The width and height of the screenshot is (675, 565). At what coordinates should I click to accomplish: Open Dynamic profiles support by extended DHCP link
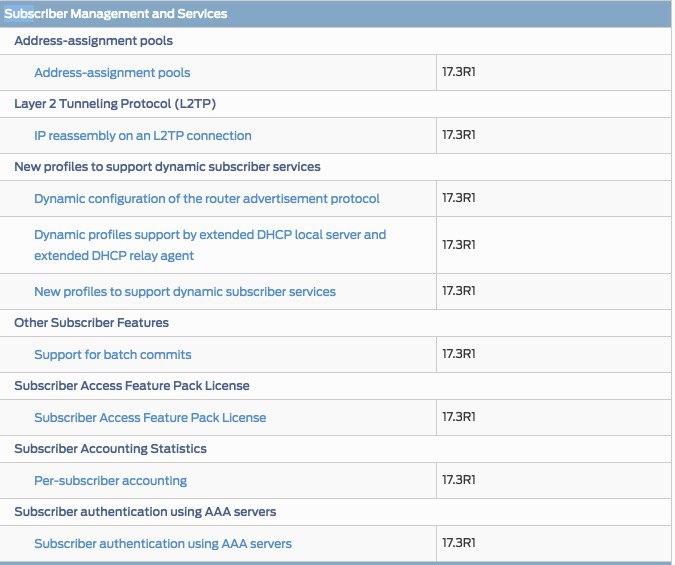click(210, 245)
